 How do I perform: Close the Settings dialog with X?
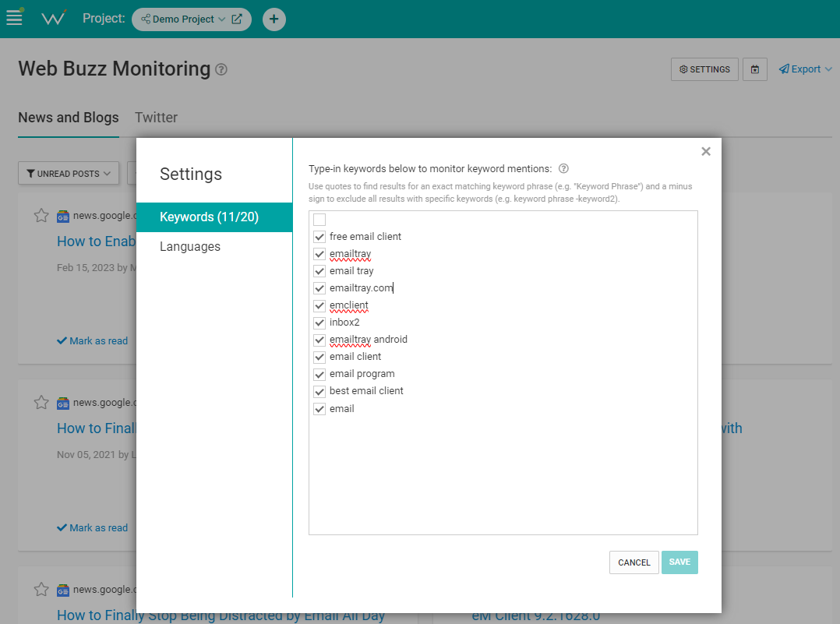click(x=705, y=152)
